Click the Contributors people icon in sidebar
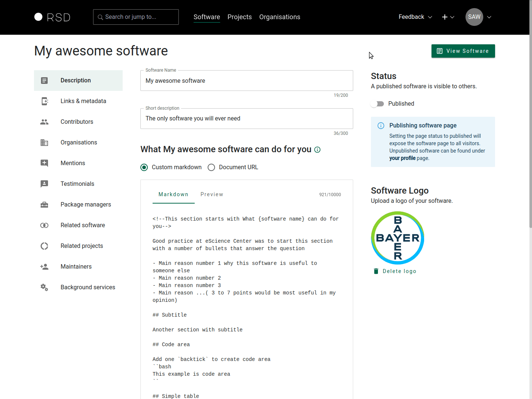Image resolution: width=532 pixels, height=399 pixels. pos(44,122)
